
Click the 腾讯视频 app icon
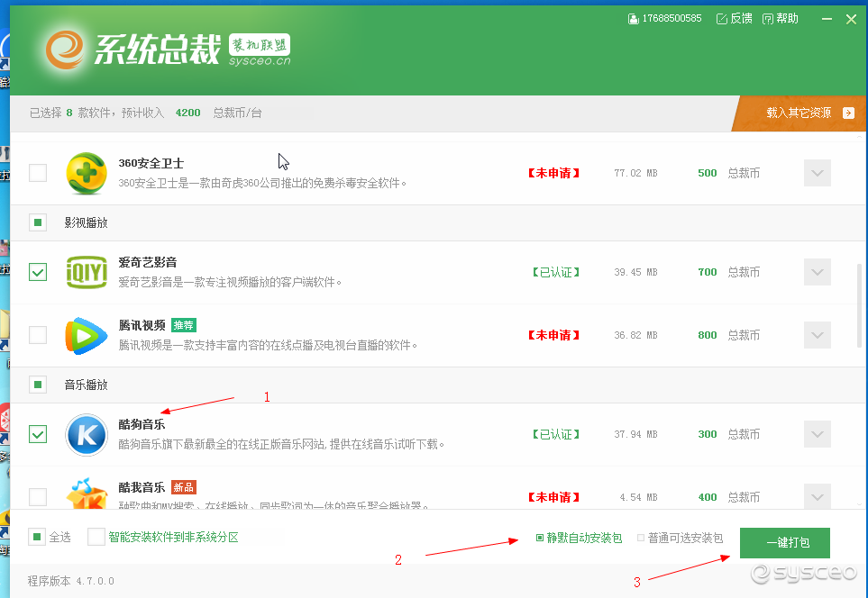[87, 335]
